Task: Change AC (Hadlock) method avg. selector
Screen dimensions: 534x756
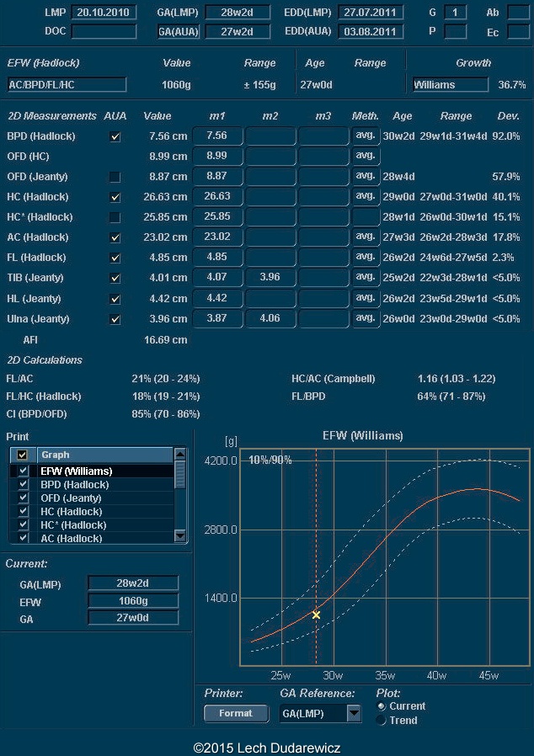Action: point(366,237)
